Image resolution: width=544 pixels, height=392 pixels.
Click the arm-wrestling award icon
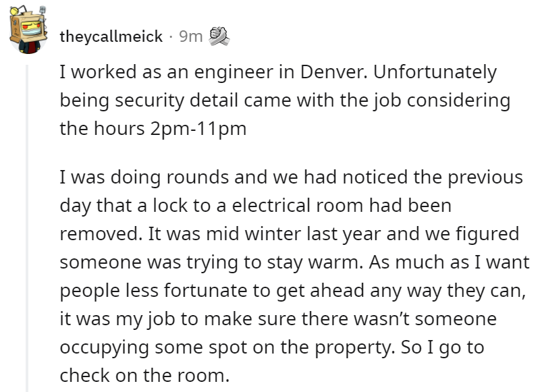219,36
